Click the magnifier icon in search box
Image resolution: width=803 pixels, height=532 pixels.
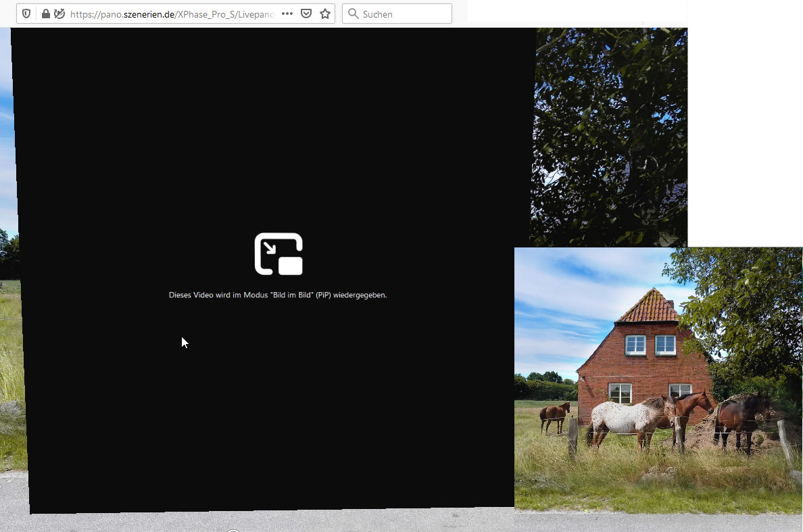click(353, 14)
